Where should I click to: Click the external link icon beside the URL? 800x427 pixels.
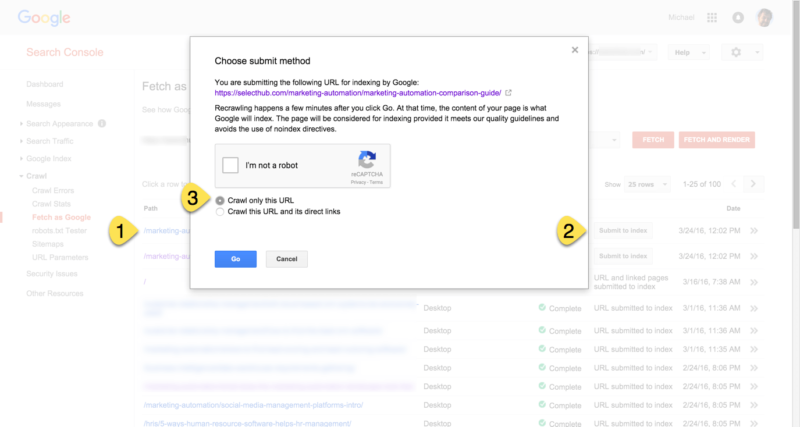(508, 93)
